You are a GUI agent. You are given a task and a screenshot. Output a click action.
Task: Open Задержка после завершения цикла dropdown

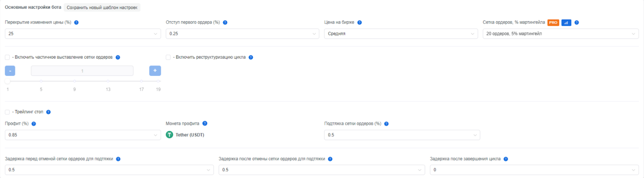(x=534, y=170)
